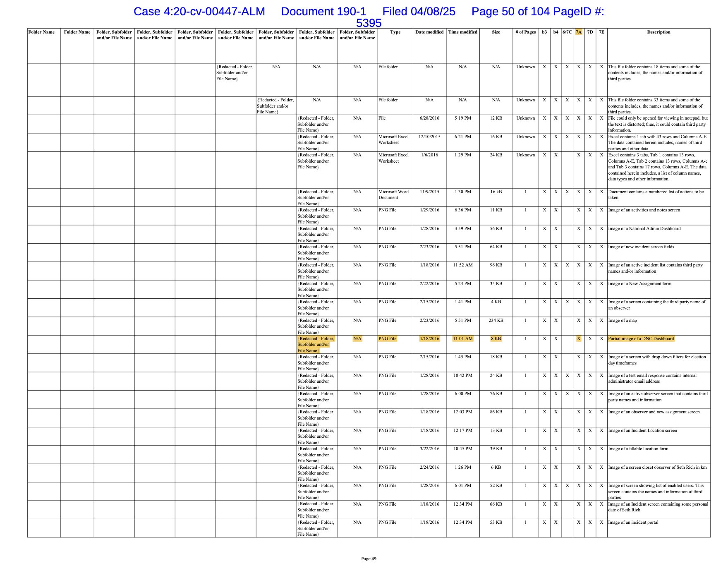This screenshot has width=728, height=566.
Task: Click date cell '1/6/2016'
Action: point(429,155)
